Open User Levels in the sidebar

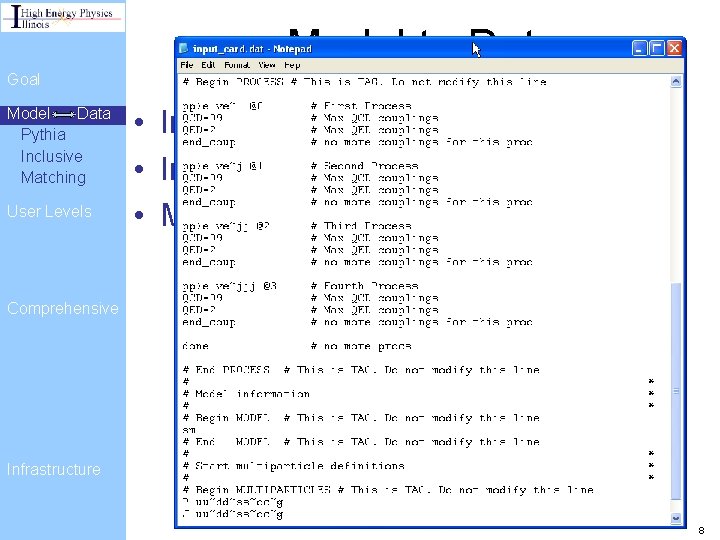(x=49, y=211)
